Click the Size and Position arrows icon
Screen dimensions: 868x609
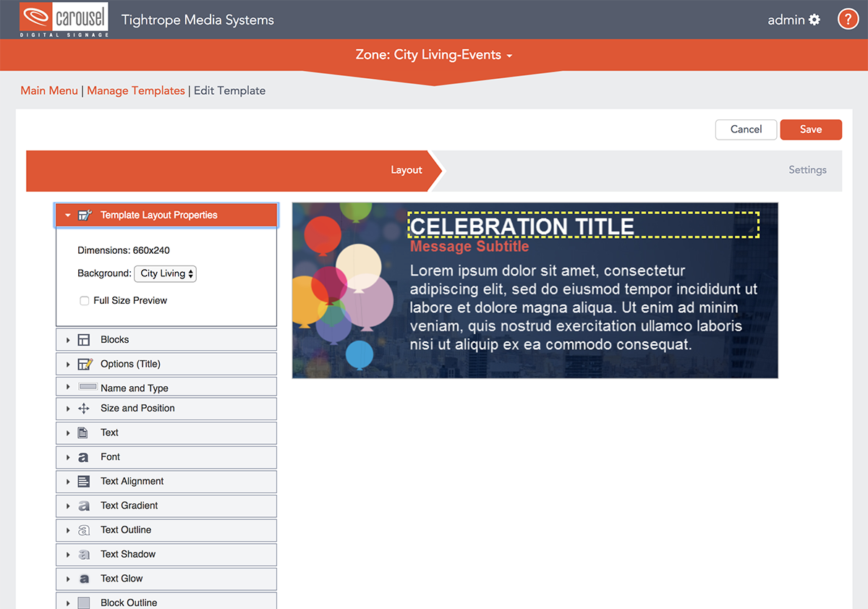coord(84,409)
